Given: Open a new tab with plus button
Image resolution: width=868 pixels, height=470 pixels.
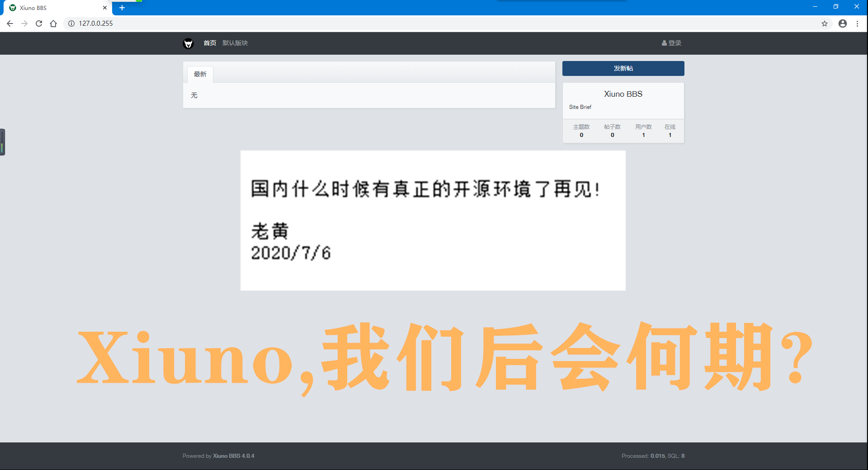Looking at the screenshot, I should click(x=122, y=8).
